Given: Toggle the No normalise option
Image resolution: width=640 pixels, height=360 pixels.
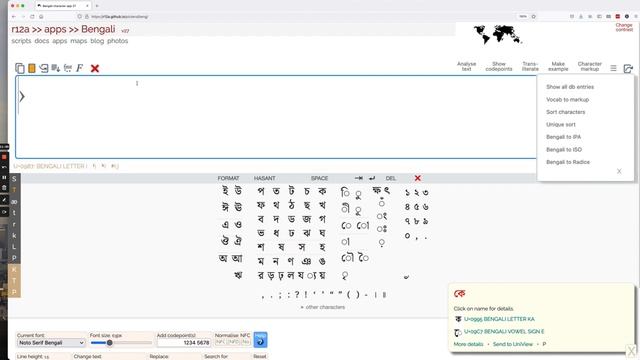Looking at the screenshot, I should 246,342.
